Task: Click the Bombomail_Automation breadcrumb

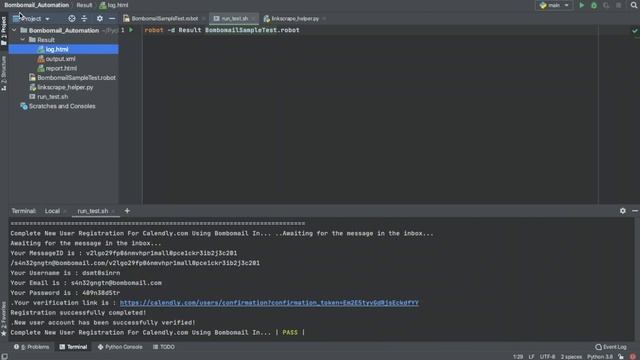Action: (36, 5)
